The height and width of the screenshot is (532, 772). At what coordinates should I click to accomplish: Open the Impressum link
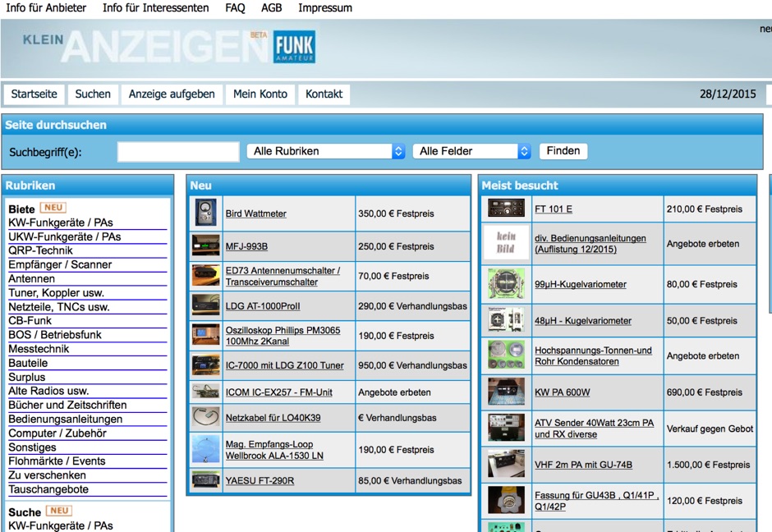tap(325, 8)
